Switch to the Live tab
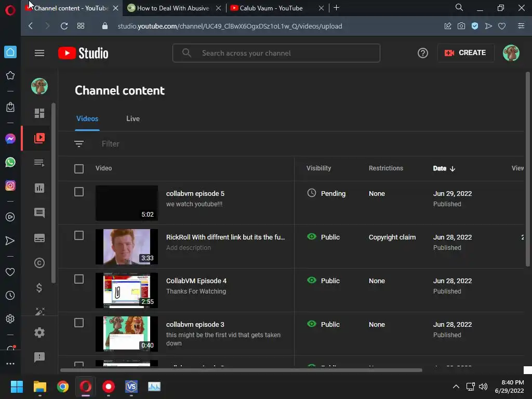532x399 pixels. pyautogui.click(x=133, y=119)
